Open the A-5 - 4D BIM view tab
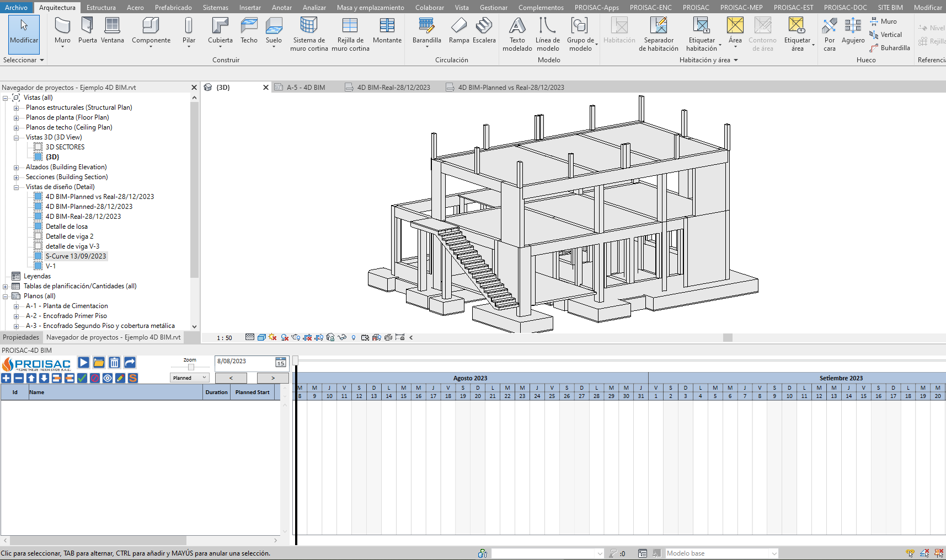 point(306,88)
